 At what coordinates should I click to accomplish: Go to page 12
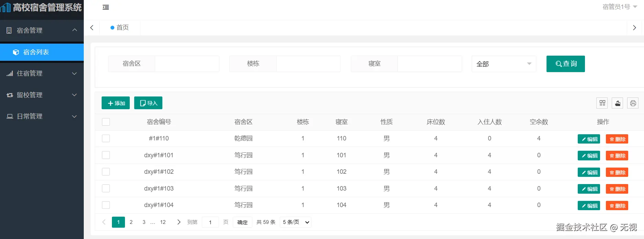(163, 222)
